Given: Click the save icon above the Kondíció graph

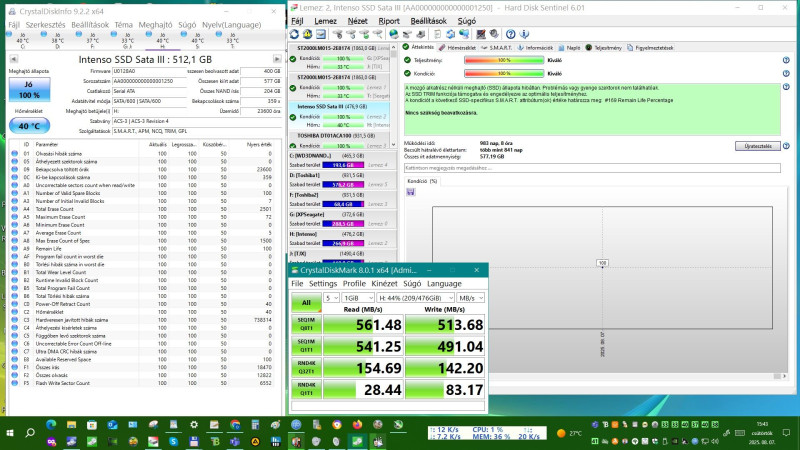Looking at the screenshot, I should click(x=411, y=192).
